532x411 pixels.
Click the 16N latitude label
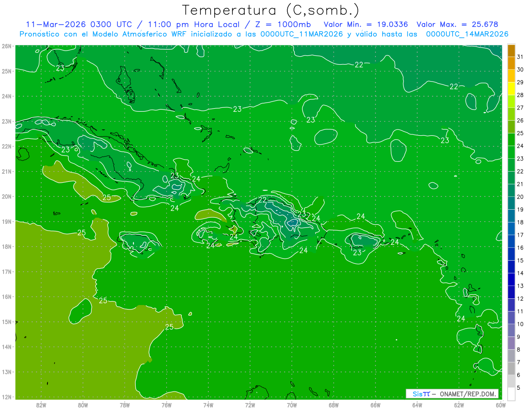pyautogui.click(x=6, y=297)
